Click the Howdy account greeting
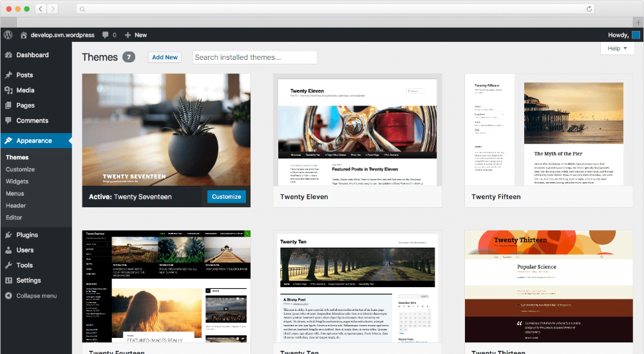644x354 pixels. pos(618,35)
